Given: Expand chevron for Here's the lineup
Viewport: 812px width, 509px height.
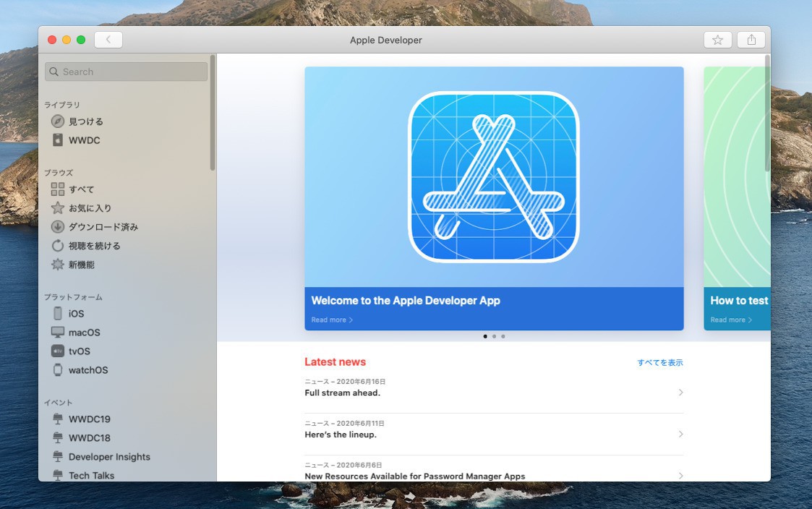Looking at the screenshot, I should pyautogui.click(x=680, y=434).
